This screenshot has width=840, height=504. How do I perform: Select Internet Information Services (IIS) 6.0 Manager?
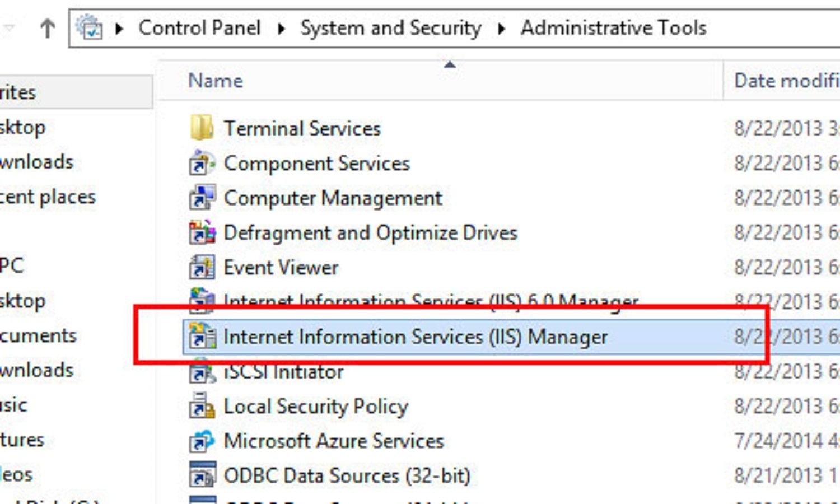coord(431,301)
